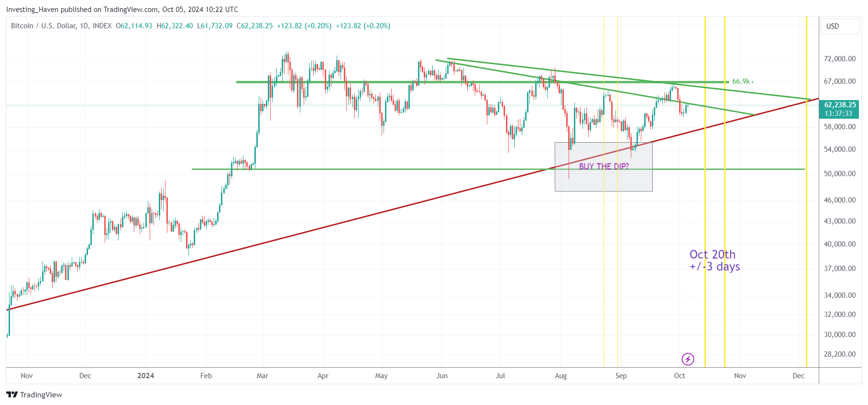This screenshot has width=868, height=405.
Task: Click the May label on the time axis
Action: 382,376
